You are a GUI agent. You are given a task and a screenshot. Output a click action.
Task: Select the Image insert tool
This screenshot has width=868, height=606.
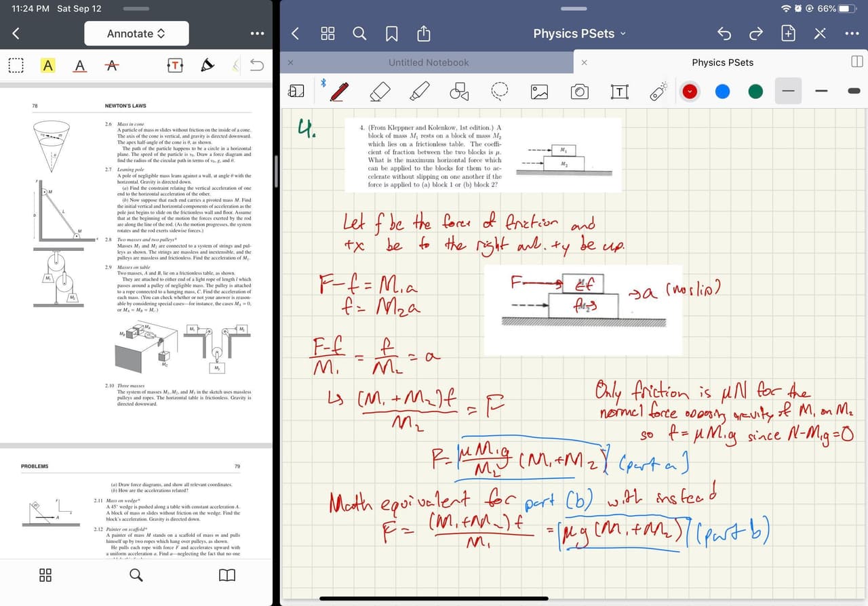(539, 91)
